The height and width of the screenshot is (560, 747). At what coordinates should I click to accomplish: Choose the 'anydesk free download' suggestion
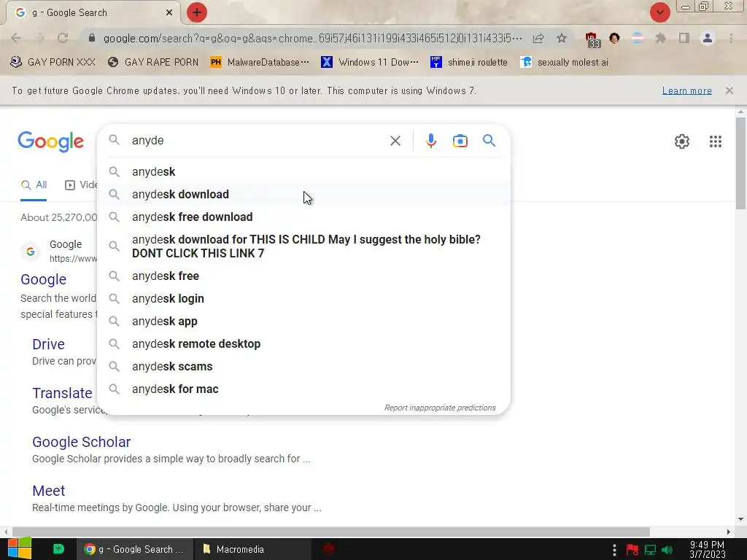(303, 217)
